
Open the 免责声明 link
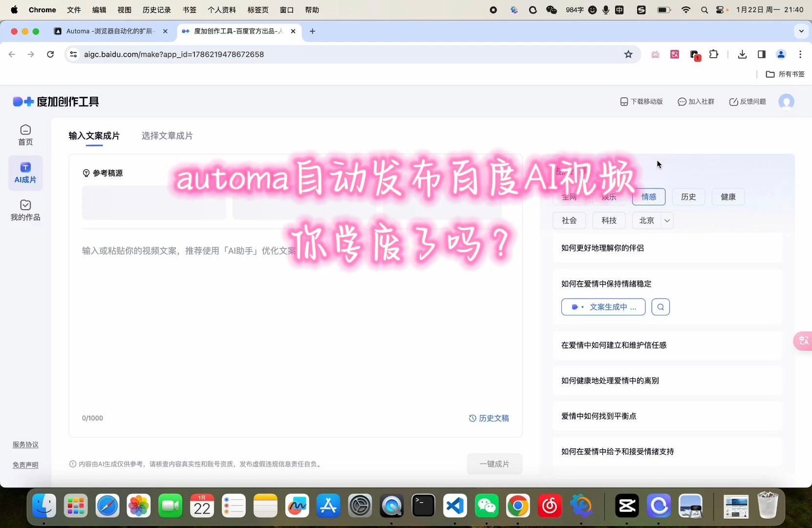click(25, 465)
